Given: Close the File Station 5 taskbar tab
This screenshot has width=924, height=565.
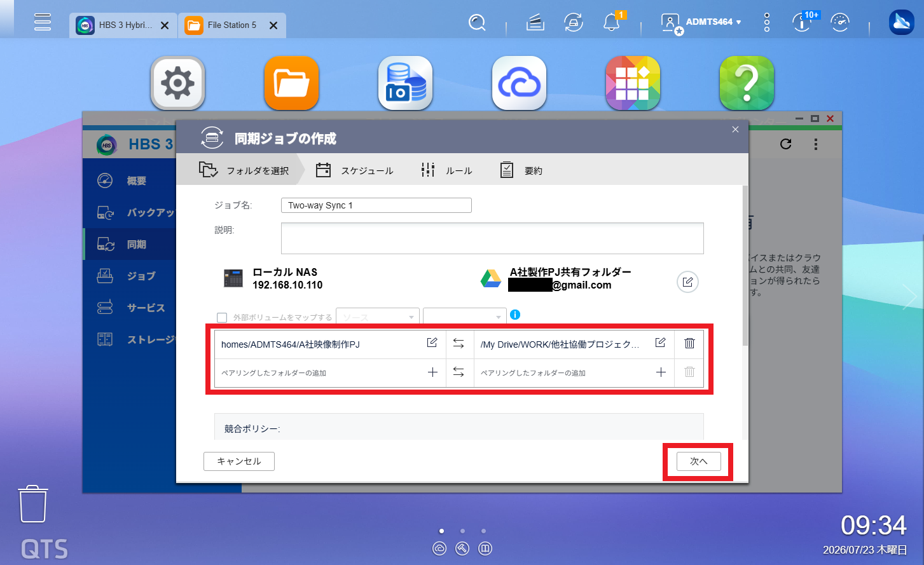Looking at the screenshot, I should (x=273, y=25).
